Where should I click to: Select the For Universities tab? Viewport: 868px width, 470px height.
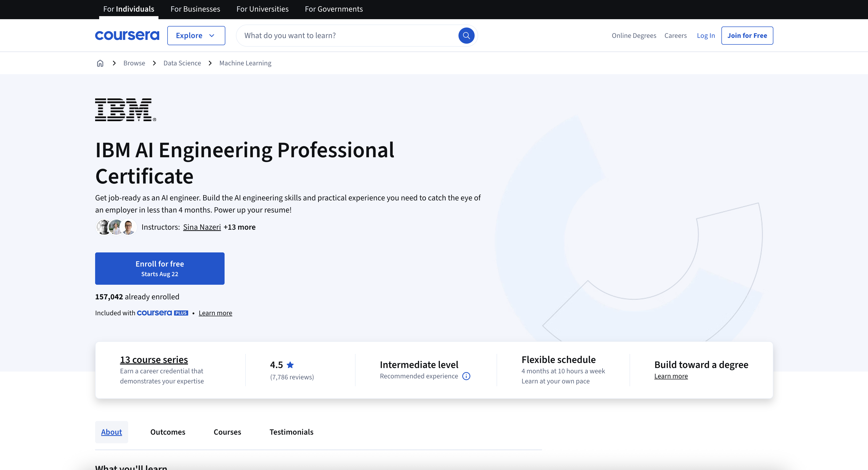pos(262,9)
